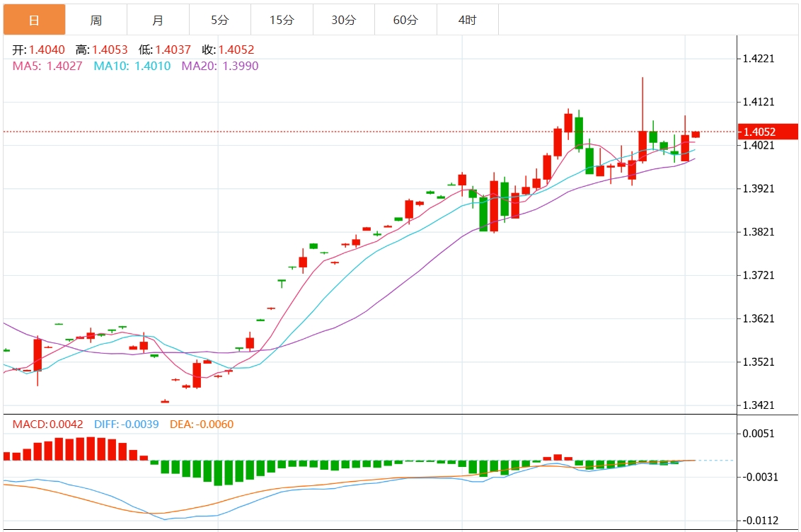Screen dimensions: 801x532
Task: Click the current price label 1.4052
Action: click(768, 132)
